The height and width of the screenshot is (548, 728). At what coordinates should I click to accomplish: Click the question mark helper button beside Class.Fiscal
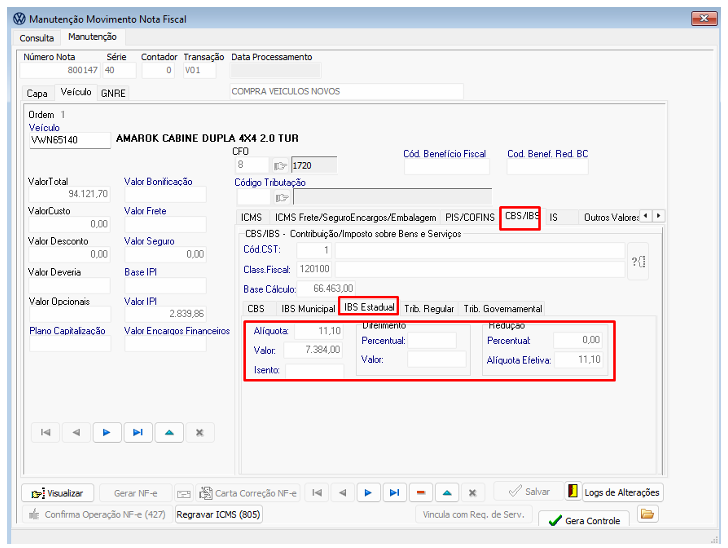pos(639,260)
